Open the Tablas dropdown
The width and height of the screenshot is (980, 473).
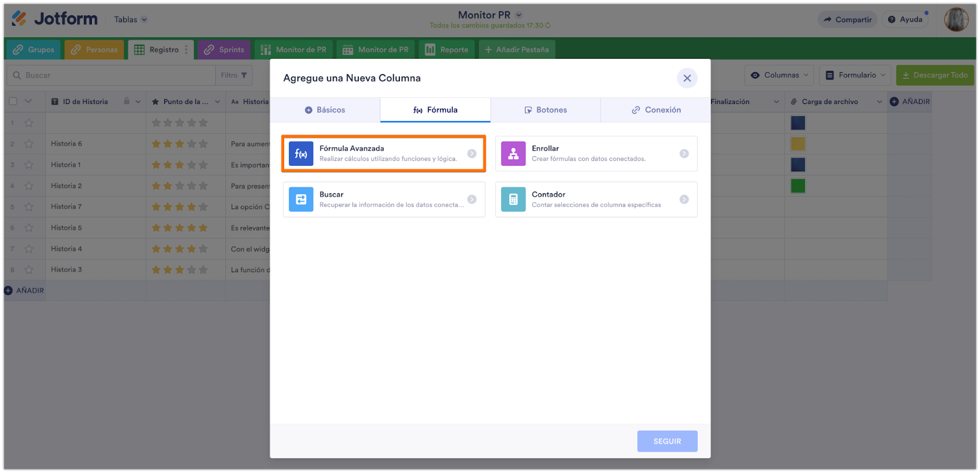(130, 20)
